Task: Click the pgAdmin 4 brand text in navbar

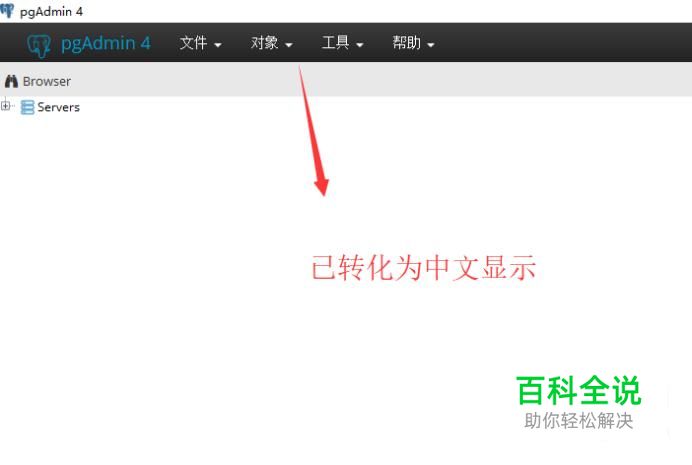Action: (106, 44)
